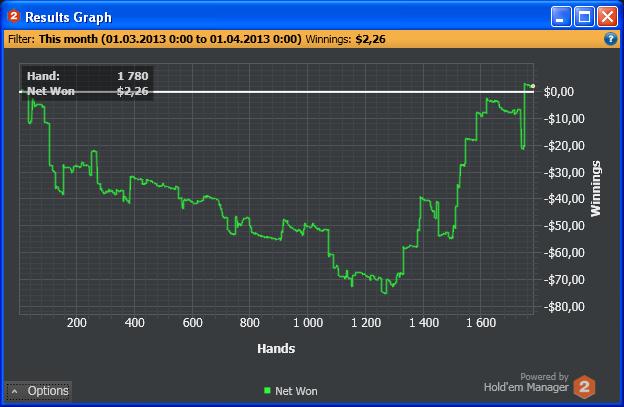The height and width of the screenshot is (407, 624).
Task: Click the 1 400 hands axis label
Action: tap(424, 323)
